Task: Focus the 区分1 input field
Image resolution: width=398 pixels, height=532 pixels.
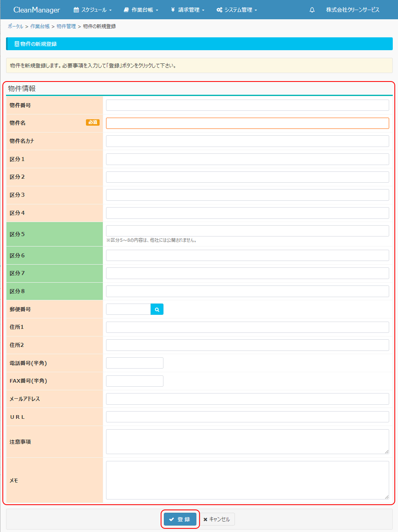Action: pyautogui.click(x=247, y=159)
